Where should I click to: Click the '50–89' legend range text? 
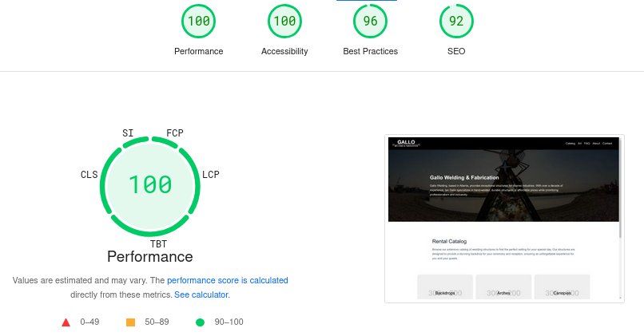click(157, 322)
